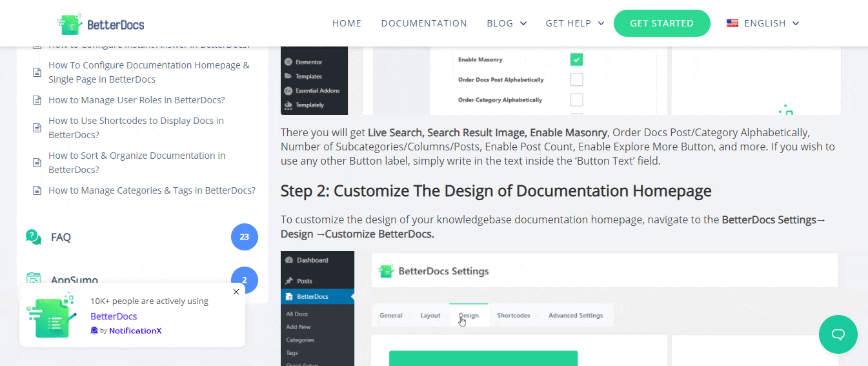The width and height of the screenshot is (868, 366).
Task: Toggle the Enable Masonry checkbox
Action: click(576, 59)
